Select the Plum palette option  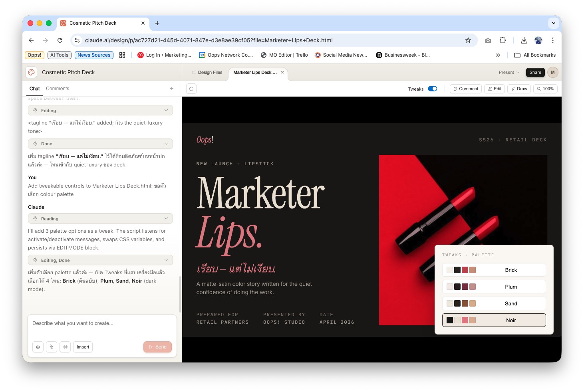click(494, 287)
